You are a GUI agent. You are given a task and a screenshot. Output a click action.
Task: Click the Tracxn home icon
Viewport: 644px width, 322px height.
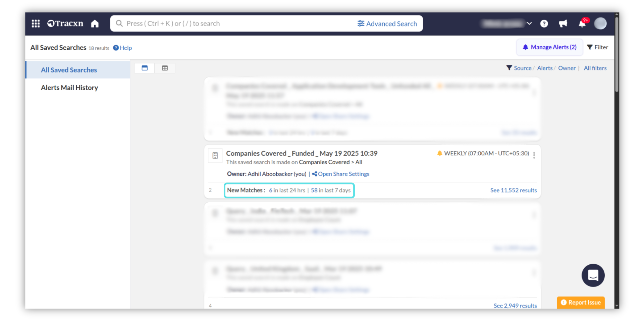(95, 24)
